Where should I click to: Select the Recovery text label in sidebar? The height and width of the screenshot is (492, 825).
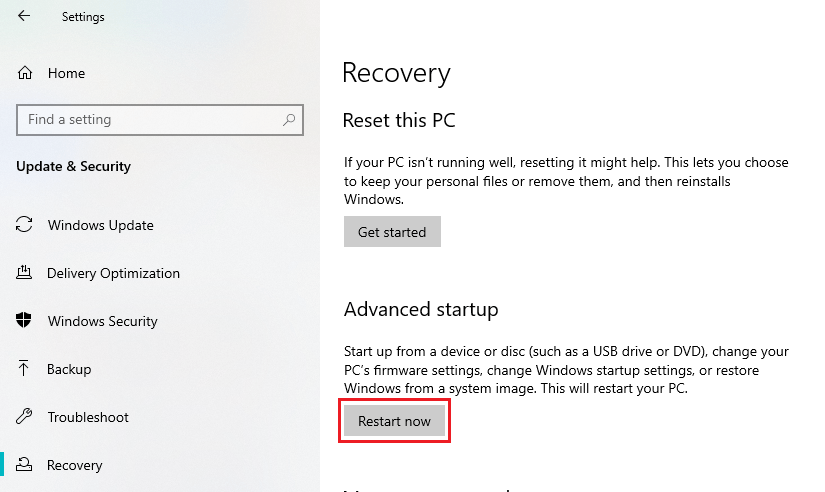[74, 465]
